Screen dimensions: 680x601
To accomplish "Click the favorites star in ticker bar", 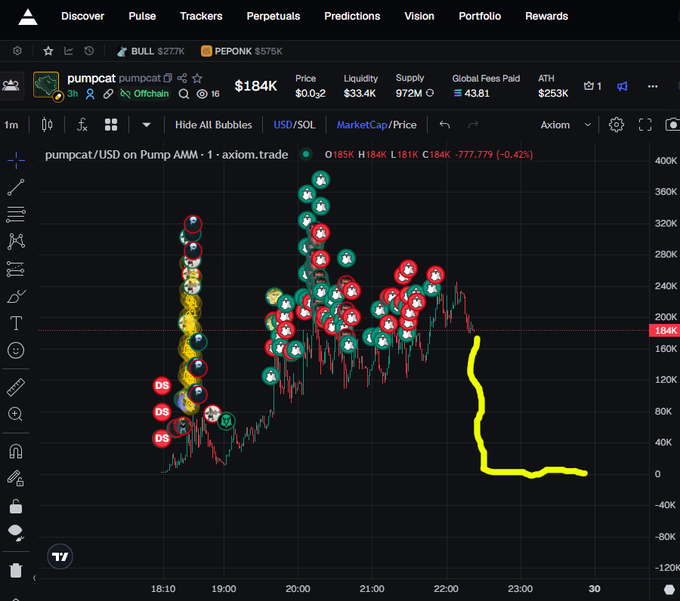I will tap(48, 51).
